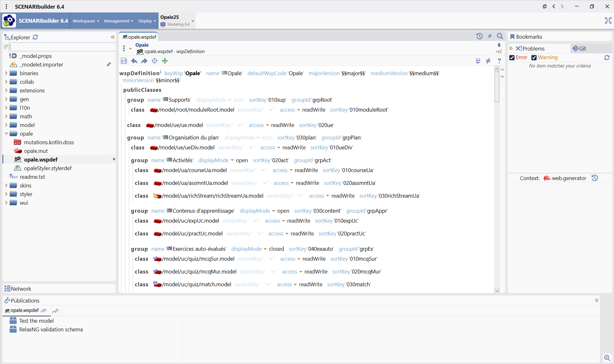The height and width of the screenshot is (364, 614).
Task: Open the Display menu
Action: pyautogui.click(x=147, y=21)
